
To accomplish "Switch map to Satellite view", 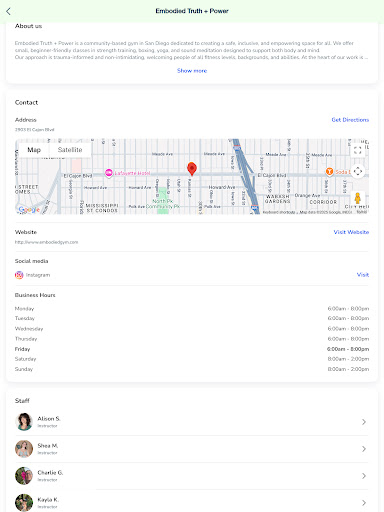I will pyautogui.click(x=70, y=150).
